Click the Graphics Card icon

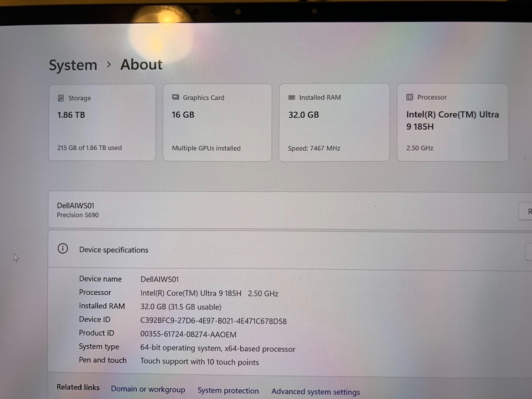pyautogui.click(x=176, y=97)
